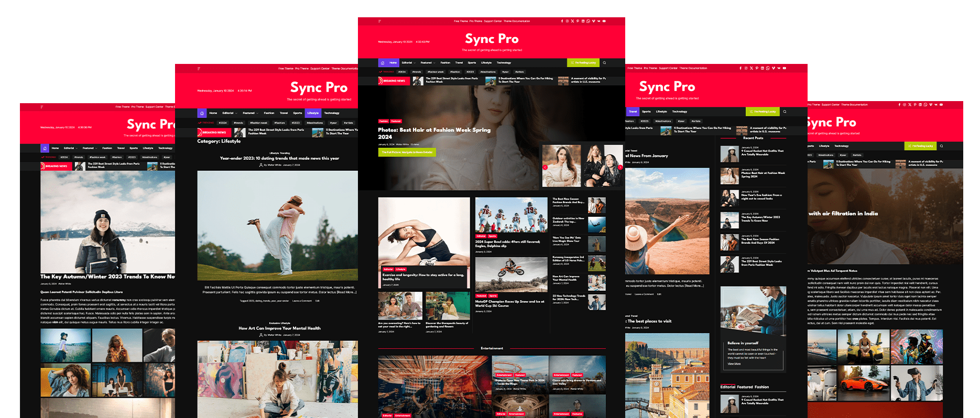
Task: Open Theme Documentation link in center page topbar
Action: pyautogui.click(x=517, y=21)
